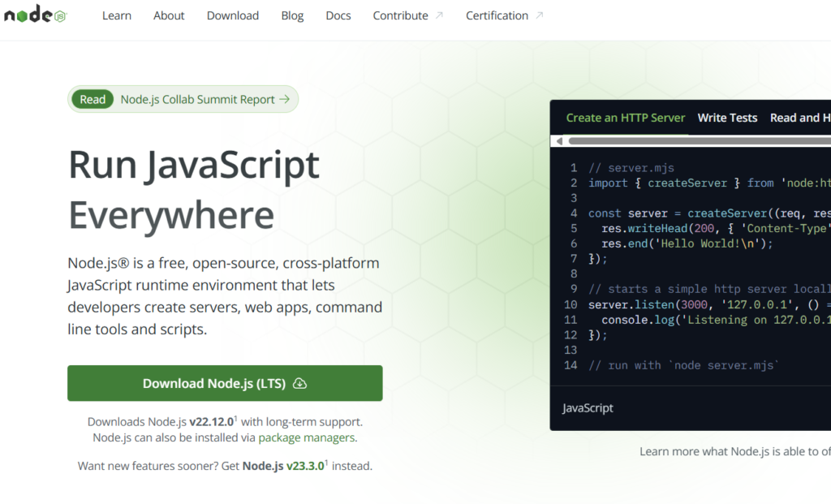
Task: Click the arrow icon after Collab Summit Report
Action: [x=284, y=100]
